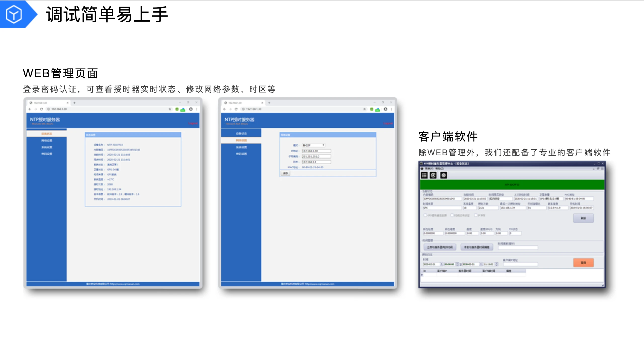Toggle the GPS模块通信故障 checkbox

pos(425,215)
